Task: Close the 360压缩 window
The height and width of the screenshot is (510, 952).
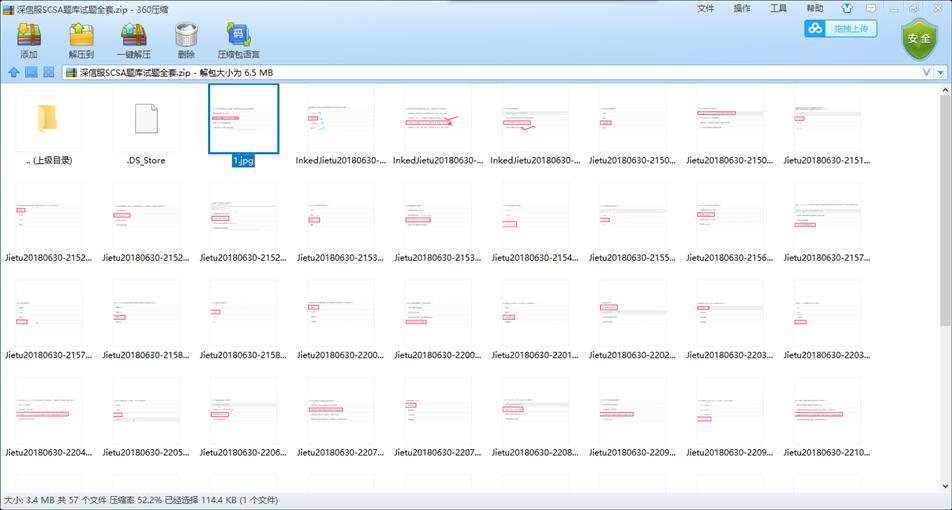Action: pyautogui.click(x=937, y=8)
